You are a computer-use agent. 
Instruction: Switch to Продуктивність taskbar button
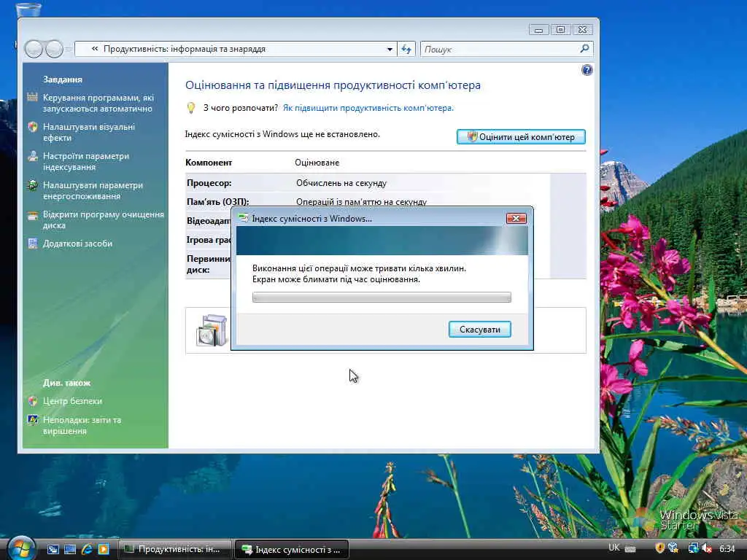[175, 550]
